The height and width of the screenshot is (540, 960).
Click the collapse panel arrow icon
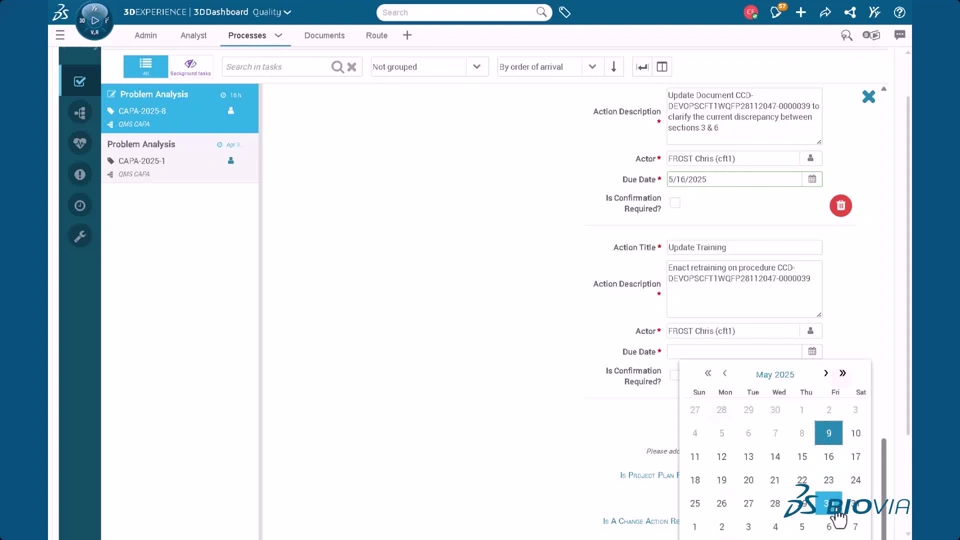coord(642,67)
